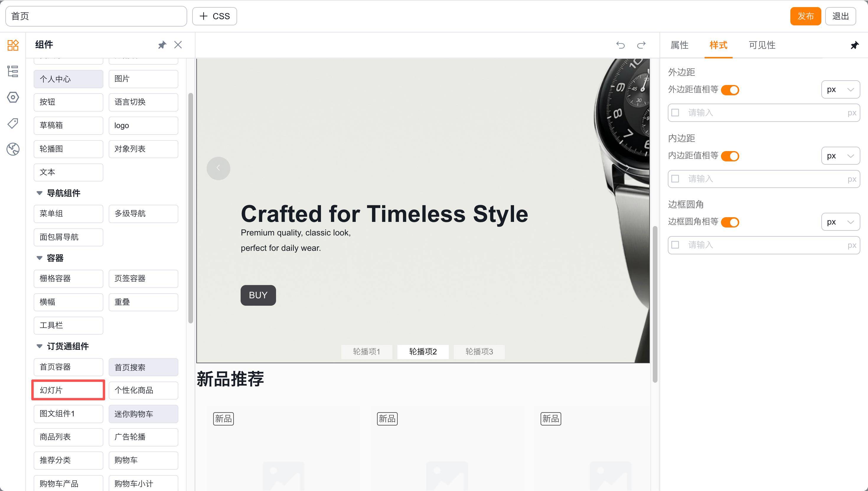The width and height of the screenshot is (868, 491).
Task: Open the components grid icon in sidebar
Action: 13,45
